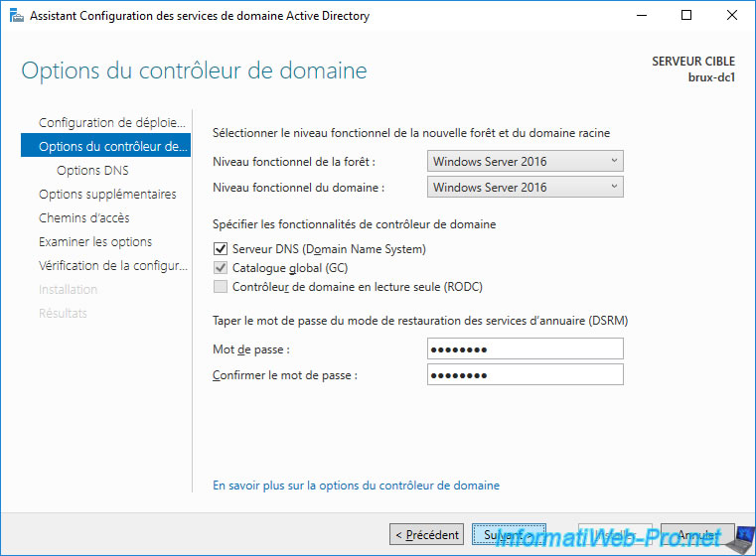Maximize the wizard window

(686, 16)
